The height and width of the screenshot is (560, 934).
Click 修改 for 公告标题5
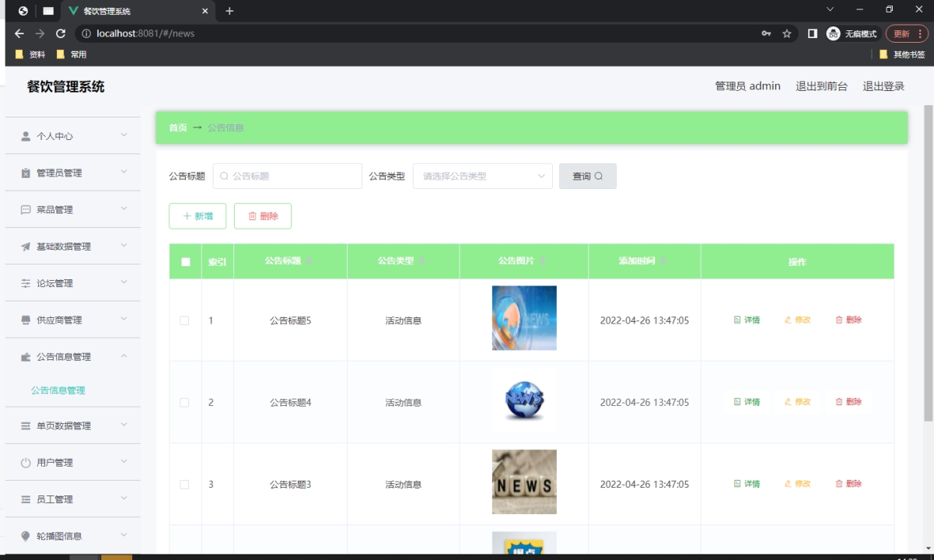point(797,320)
